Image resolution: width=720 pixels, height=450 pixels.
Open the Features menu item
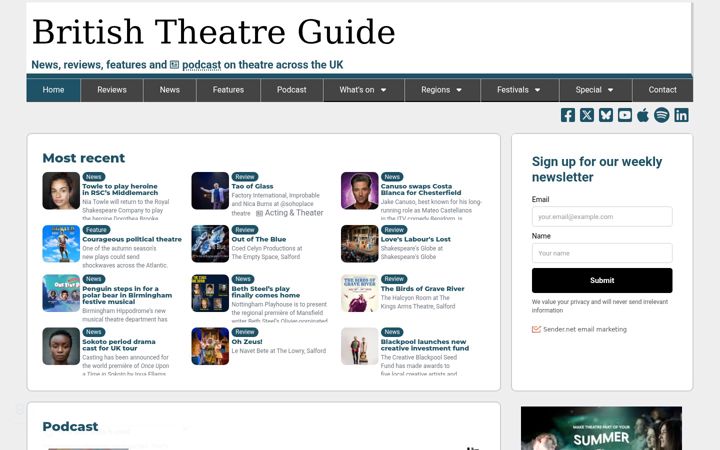click(x=228, y=90)
